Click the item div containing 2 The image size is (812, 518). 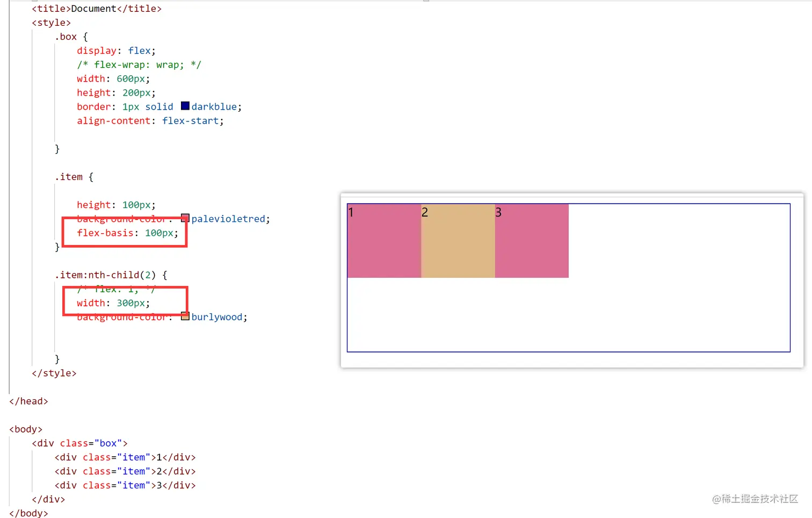click(x=125, y=471)
